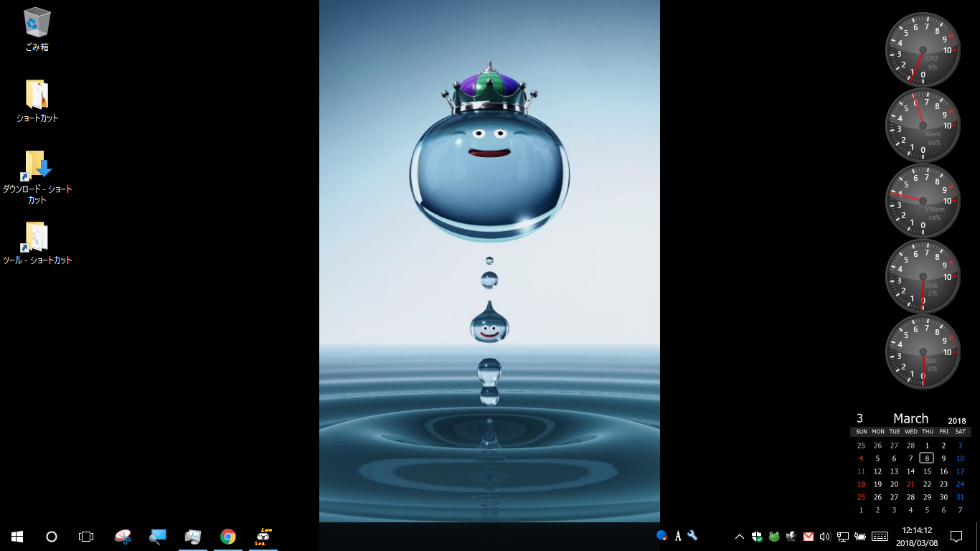Image resolution: width=980 pixels, height=551 pixels.
Task: Switch to Google Chrome on the taskbar
Action: (x=228, y=536)
